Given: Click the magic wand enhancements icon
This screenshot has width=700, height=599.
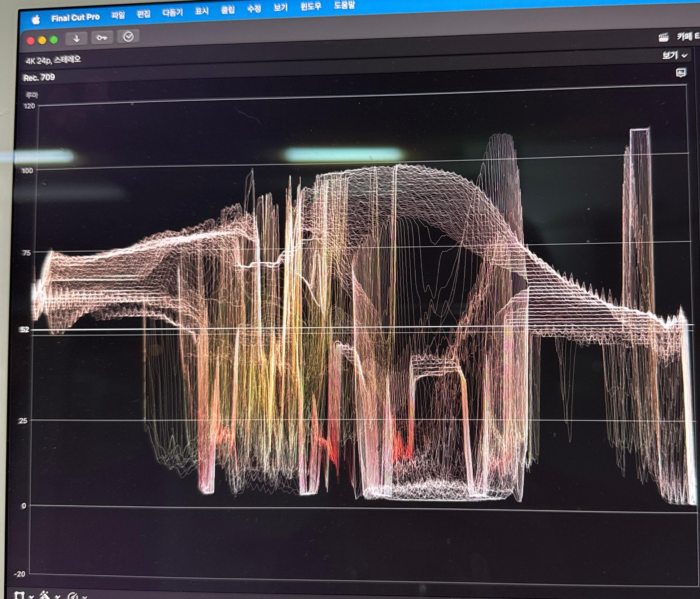Looking at the screenshot, I should 45,595.
